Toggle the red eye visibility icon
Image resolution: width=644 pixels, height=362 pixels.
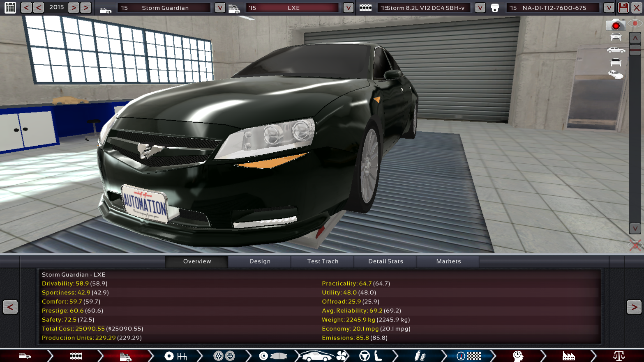click(635, 24)
